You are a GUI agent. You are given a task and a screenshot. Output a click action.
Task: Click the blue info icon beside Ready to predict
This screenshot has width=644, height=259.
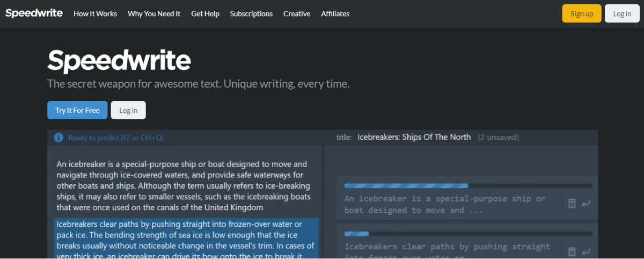coord(58,138)
